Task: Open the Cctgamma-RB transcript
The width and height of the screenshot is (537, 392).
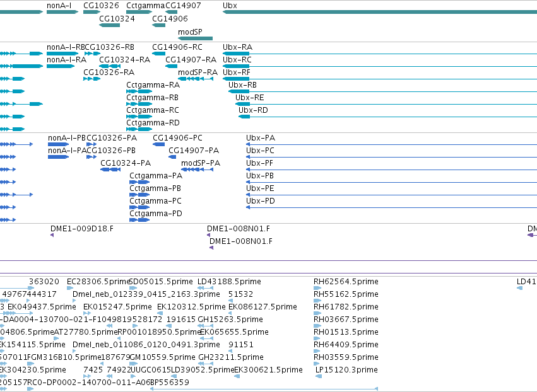Action: [x=139, y=104]
